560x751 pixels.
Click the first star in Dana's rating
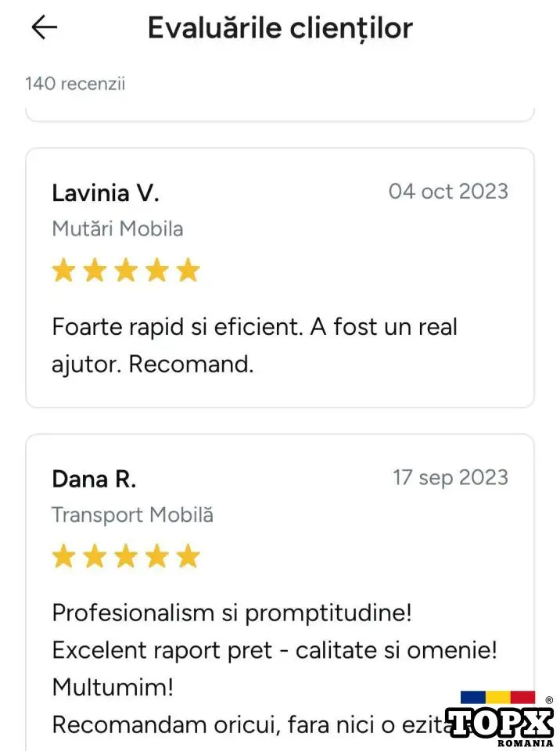pyautogui.click(x=63, y=557)
